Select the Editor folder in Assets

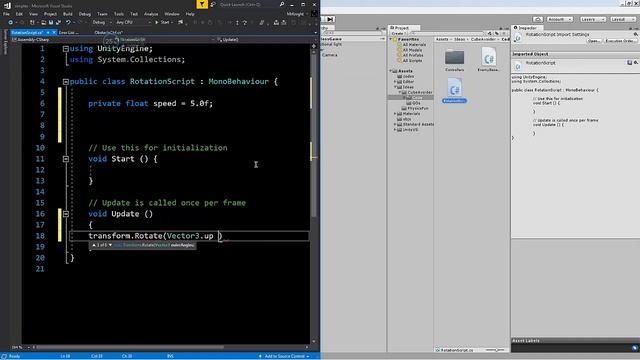pos(408,82)
